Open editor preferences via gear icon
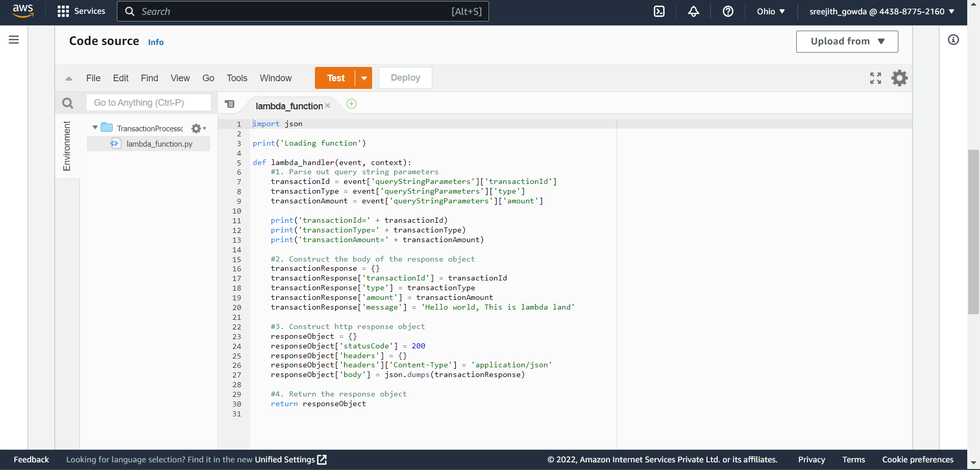 (x=899, y=78)
